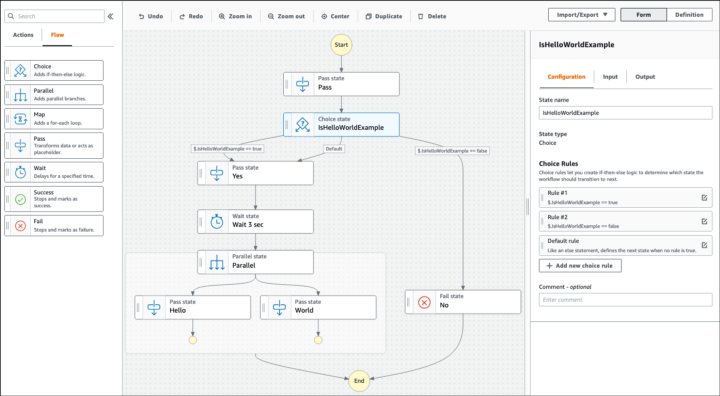The height and width of the screenshot is (396, 720).
Task: Click the Default branch label
Action: tap(334, 149)
